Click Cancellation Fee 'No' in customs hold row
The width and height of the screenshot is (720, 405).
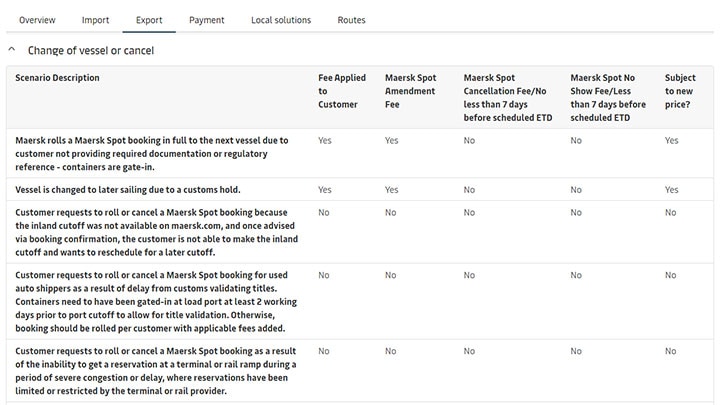pos(469,190)
